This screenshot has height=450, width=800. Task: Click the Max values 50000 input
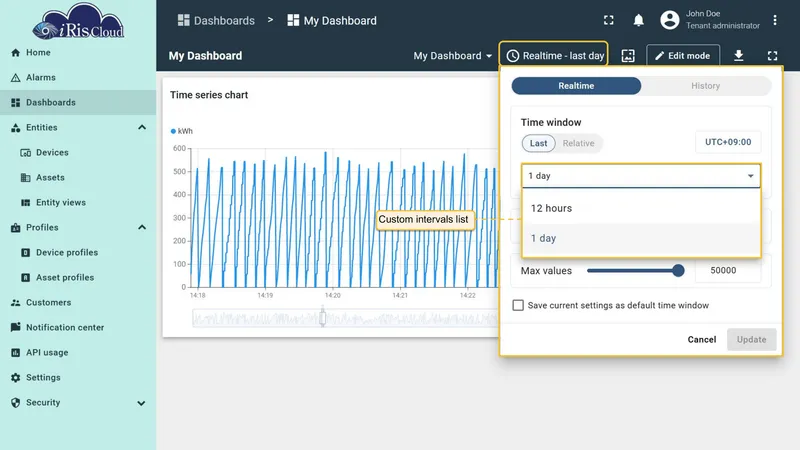(728, 270)
